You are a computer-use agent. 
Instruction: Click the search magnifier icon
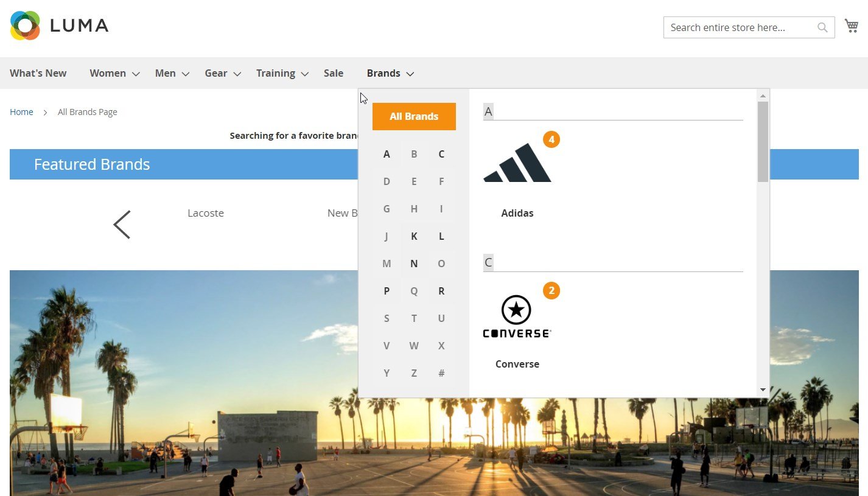(822, 27)
